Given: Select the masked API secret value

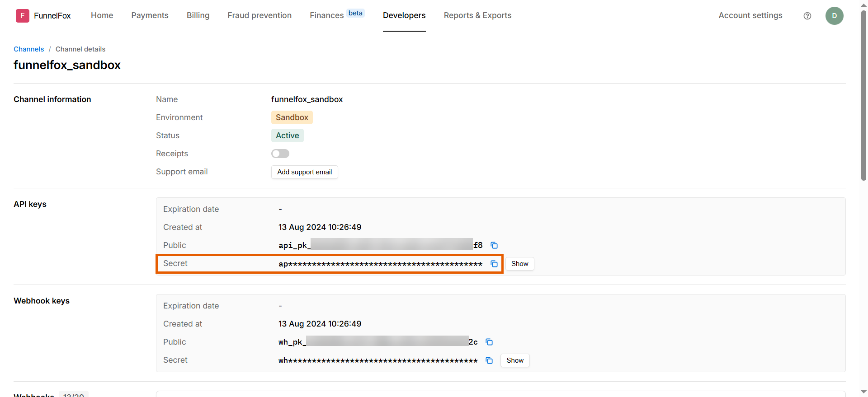Looking at the screenshot, I should click(x=381, y=264).
